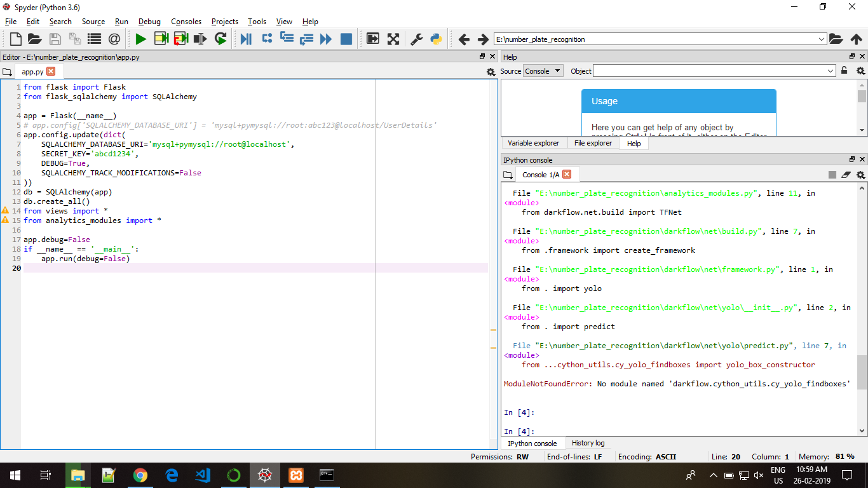Toggle the Help pane lock icon
The height and width of the screenshot is (488, 868).
(x=843, y=71)
